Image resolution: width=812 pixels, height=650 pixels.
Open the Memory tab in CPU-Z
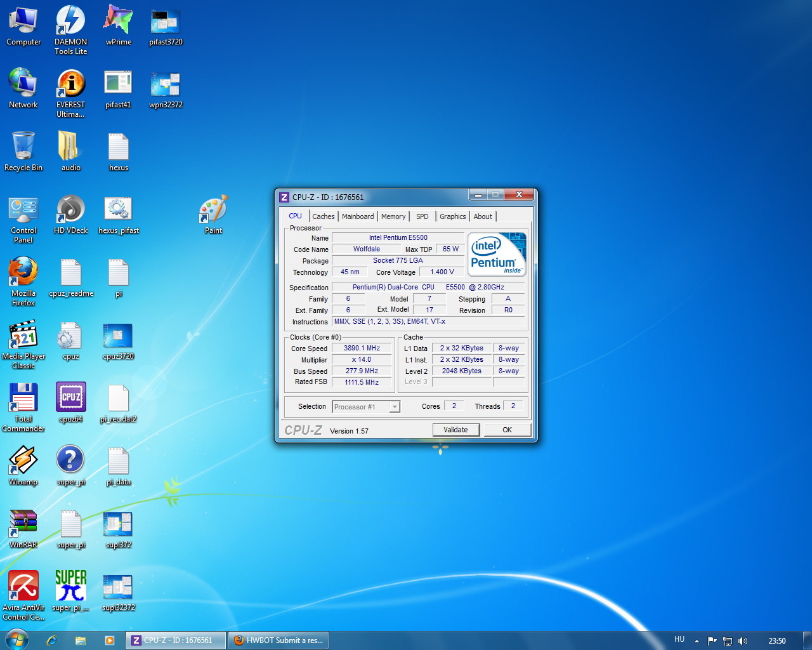(x=393, y=216)
